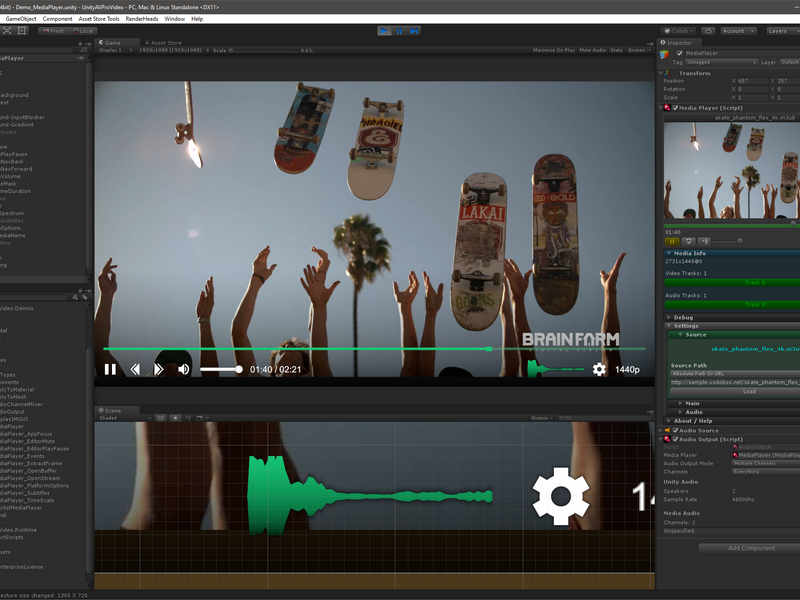Open the Window menu
Image resolution: width=800 pixels, height=600 pixels.
pyautogui.click(x=174, y=19)
